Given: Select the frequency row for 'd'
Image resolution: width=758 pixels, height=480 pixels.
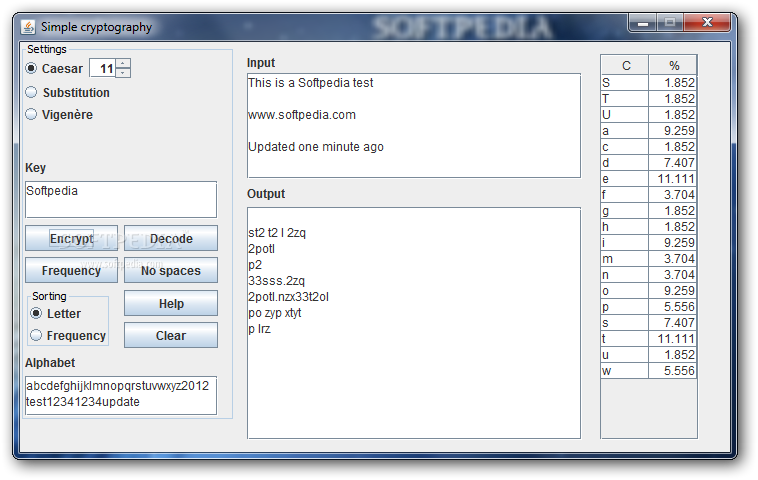Looking at the screenshot, I should [x=649, y=162].
